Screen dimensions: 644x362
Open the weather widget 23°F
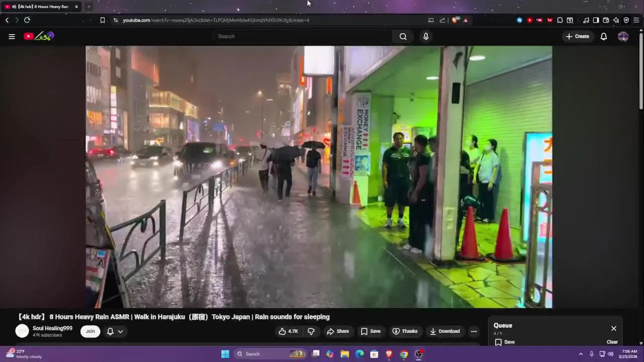[24, 354]
